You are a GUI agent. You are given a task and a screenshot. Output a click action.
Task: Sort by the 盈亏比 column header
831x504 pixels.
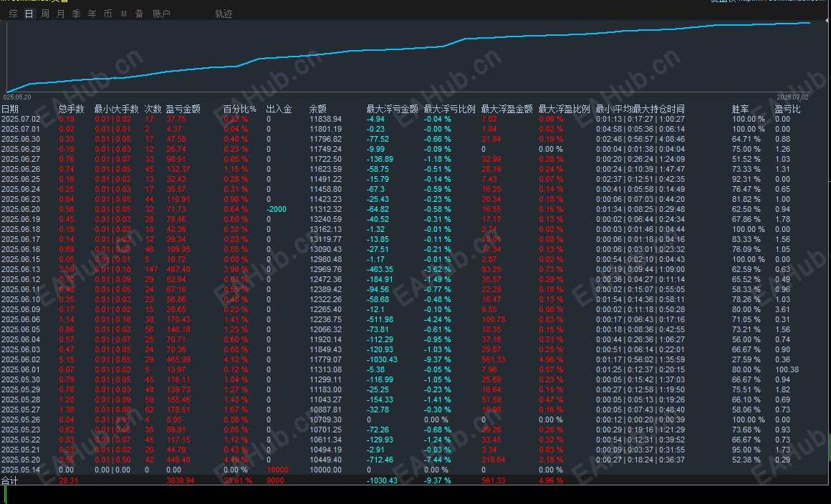[x=787, y=109]
